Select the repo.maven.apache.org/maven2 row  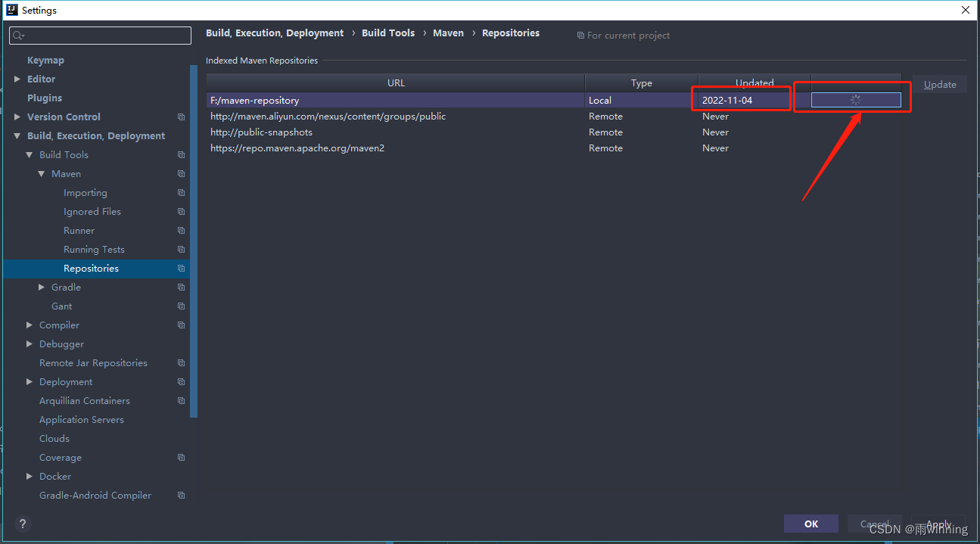click(x=554, y=148)
